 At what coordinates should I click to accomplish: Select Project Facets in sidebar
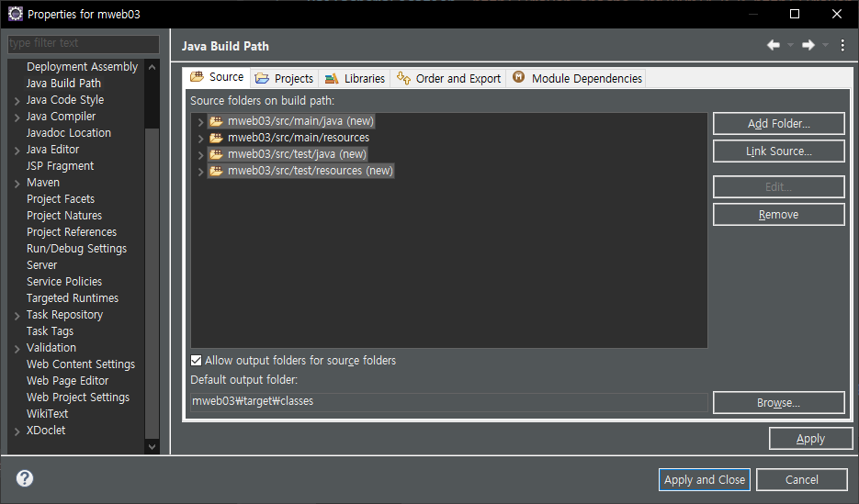[x=61, y=198]
